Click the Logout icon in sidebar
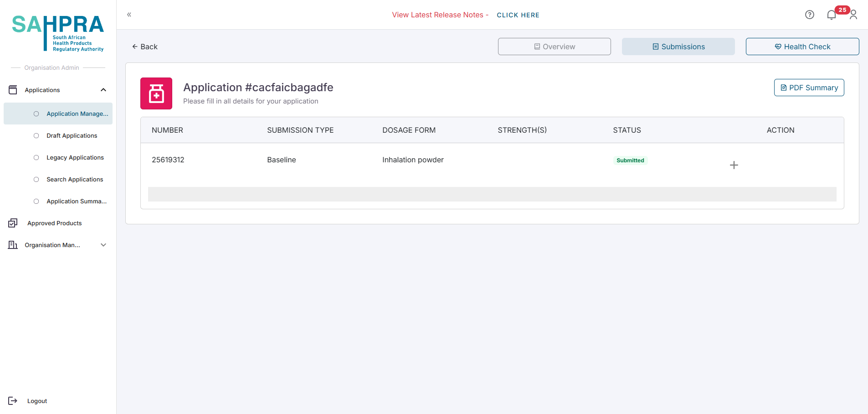The height and width of the screenshot is (414, 868). coord(13,401)
